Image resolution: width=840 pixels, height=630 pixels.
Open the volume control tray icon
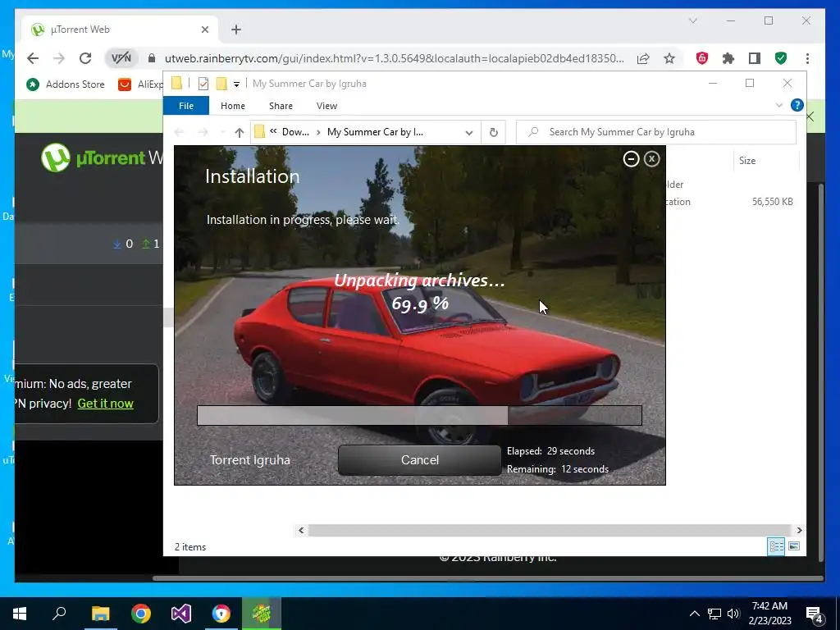tap(733, 614)
